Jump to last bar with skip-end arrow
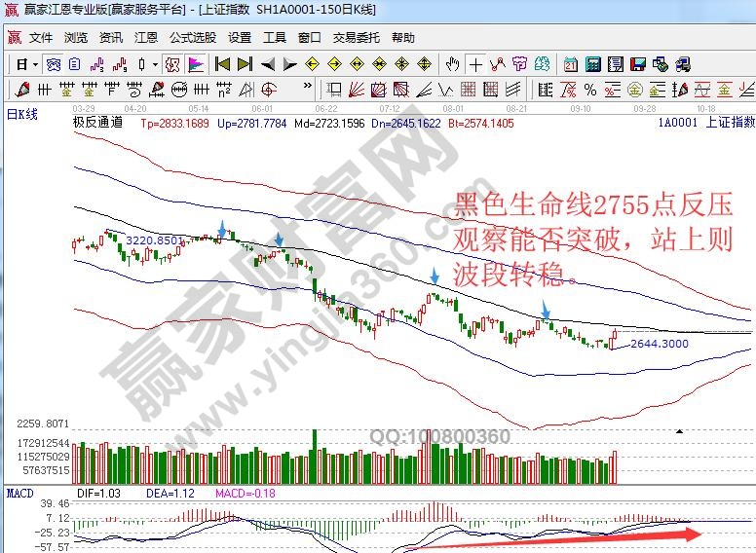 [x=245, y=64]
